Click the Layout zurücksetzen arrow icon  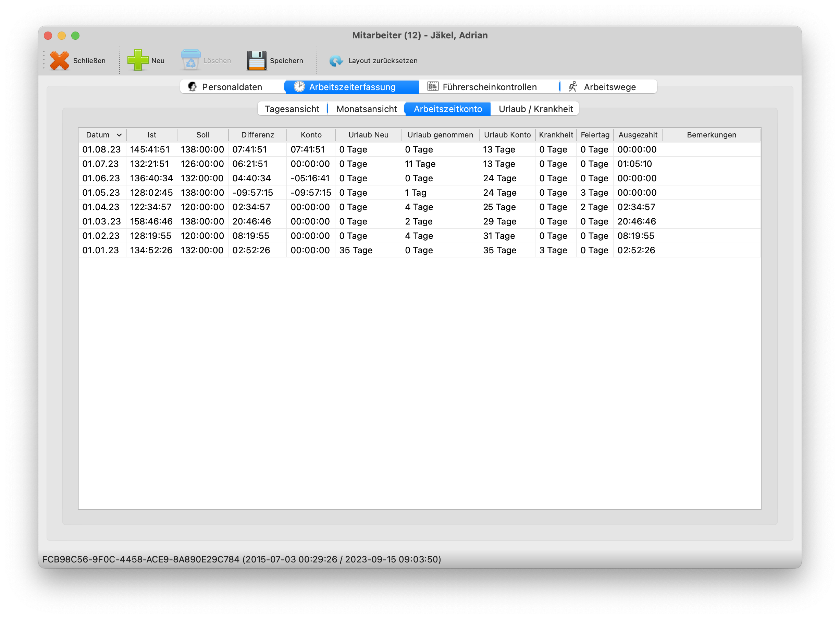coord(335,60)
